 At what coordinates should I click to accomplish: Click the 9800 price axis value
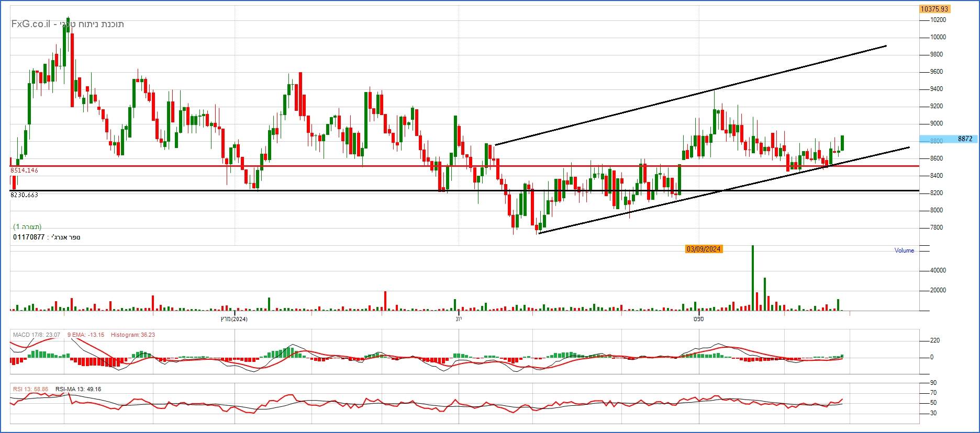pos(937,54)
